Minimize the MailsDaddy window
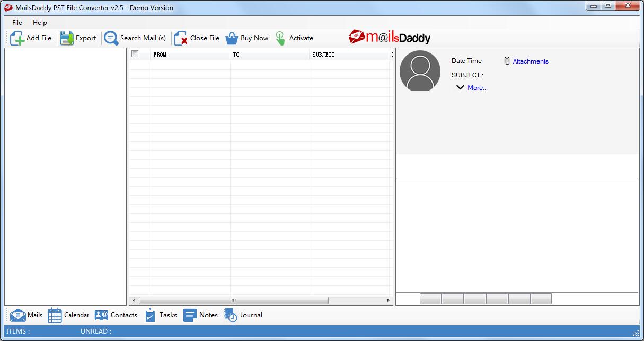The width and height of the screenshot is (644, 341). pos(593,6)
